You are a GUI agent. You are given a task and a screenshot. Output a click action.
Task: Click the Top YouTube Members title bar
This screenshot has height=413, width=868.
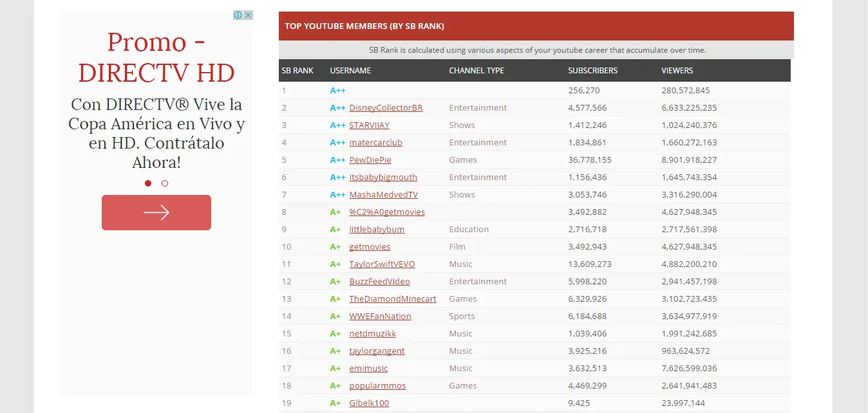point(536,26)
